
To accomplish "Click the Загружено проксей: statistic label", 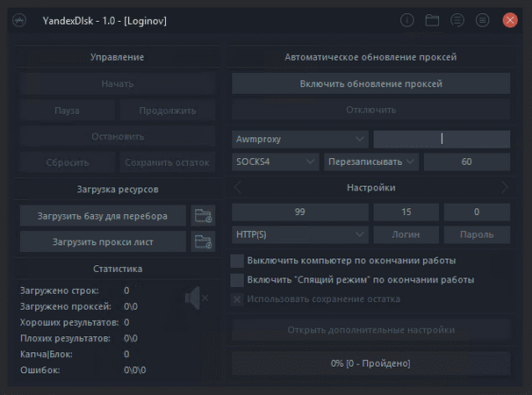I will pos(66,306).
